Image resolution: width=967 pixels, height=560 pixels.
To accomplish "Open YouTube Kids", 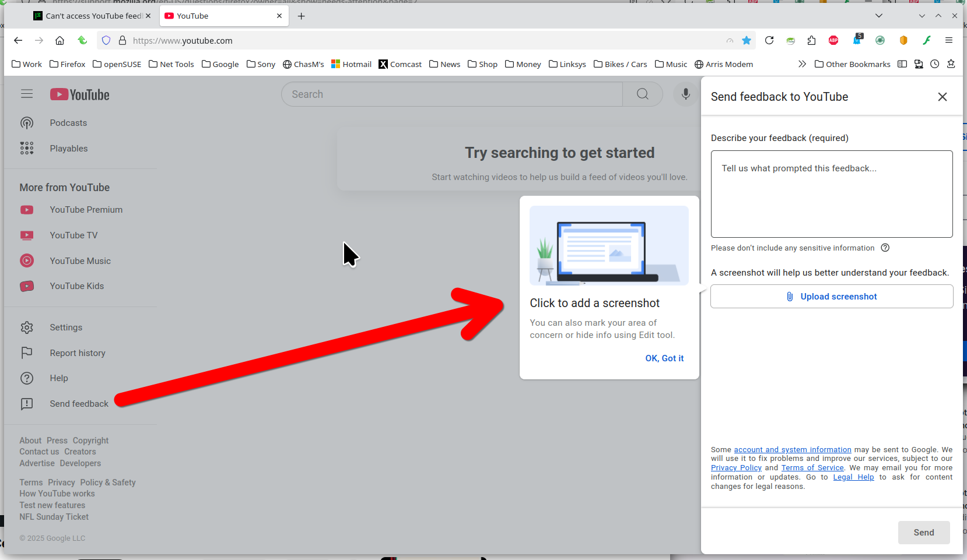I will pos(77,286).
